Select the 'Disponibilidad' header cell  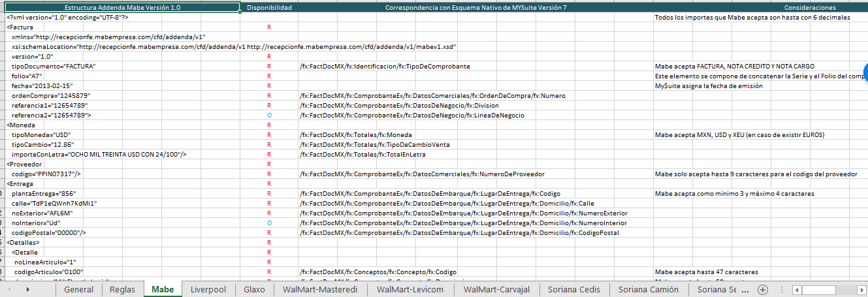269,8
